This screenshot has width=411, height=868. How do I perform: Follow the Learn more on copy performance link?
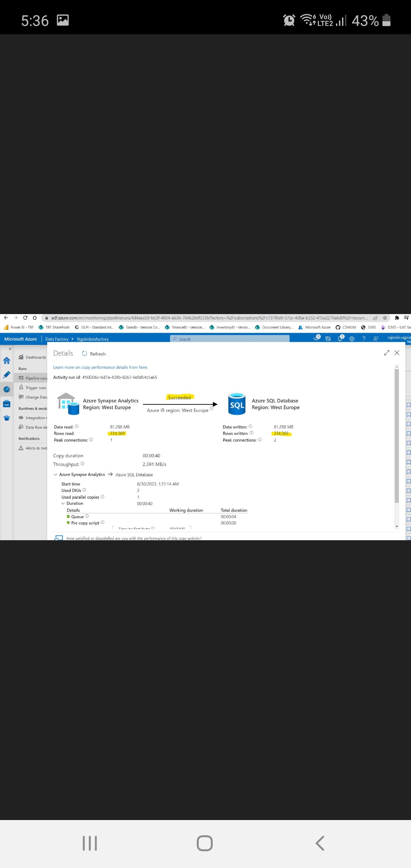click(100, 367)
